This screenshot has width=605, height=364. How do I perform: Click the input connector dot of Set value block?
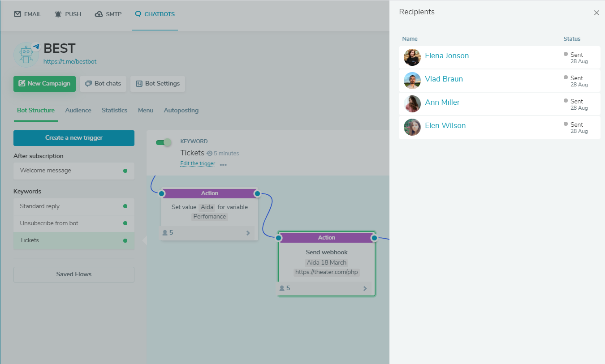[162, 193]
